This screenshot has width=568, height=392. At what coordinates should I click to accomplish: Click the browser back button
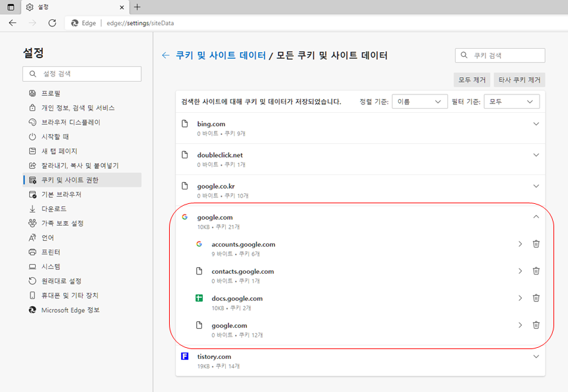coord(13,23)
